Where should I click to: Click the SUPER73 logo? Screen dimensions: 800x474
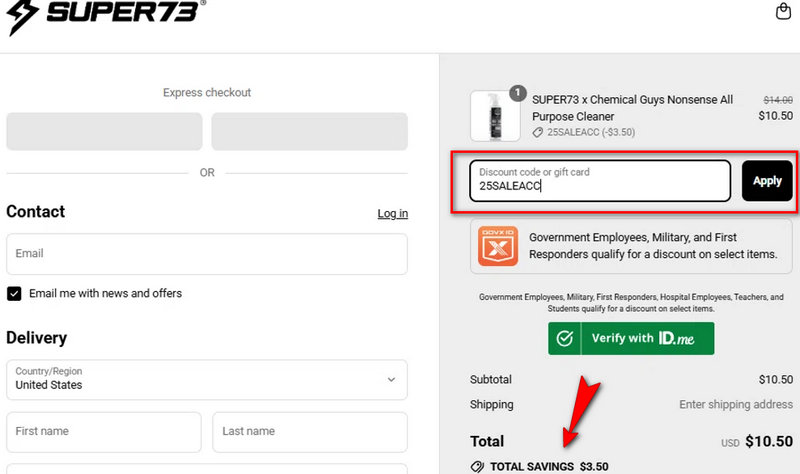click(x=105, y=17)
